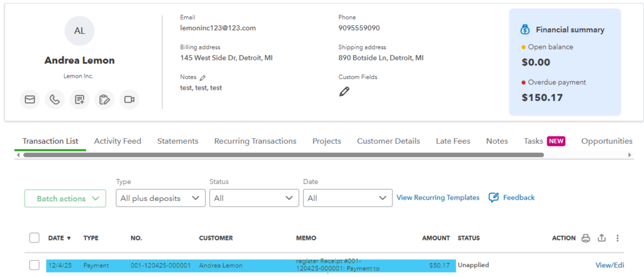Viewport: 644px width, 277px height.
Task: Click View/Edit link for the payment row
Action: click(609, 265)
